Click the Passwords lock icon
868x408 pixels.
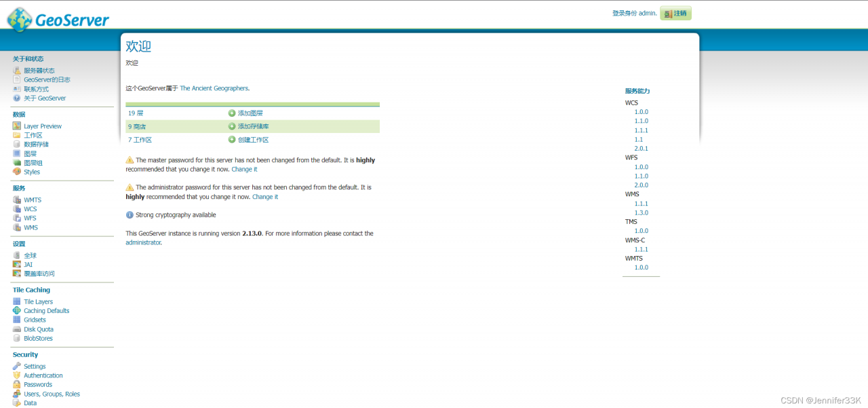[17, 384]
